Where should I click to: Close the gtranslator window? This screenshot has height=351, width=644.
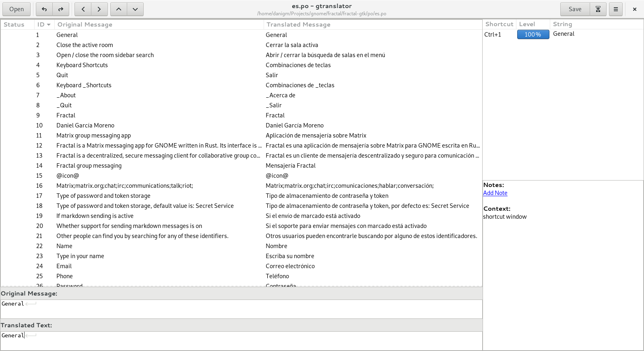click(x=635, y=9)
